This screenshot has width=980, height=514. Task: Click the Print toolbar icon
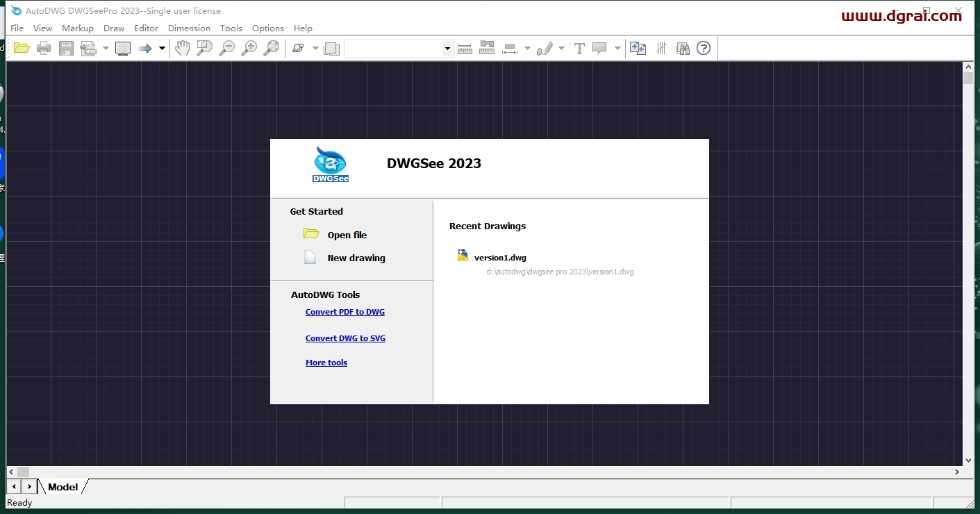point(44,48)
